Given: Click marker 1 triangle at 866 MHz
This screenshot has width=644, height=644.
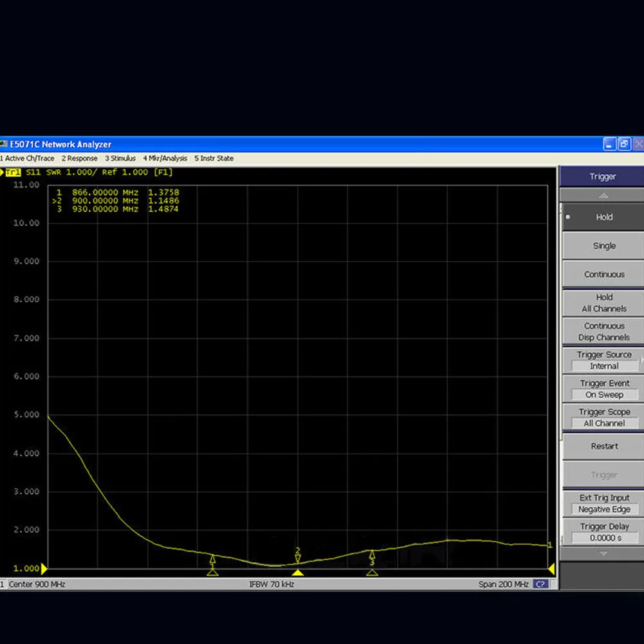Looking at the screenshot, I should click(212, 572).
